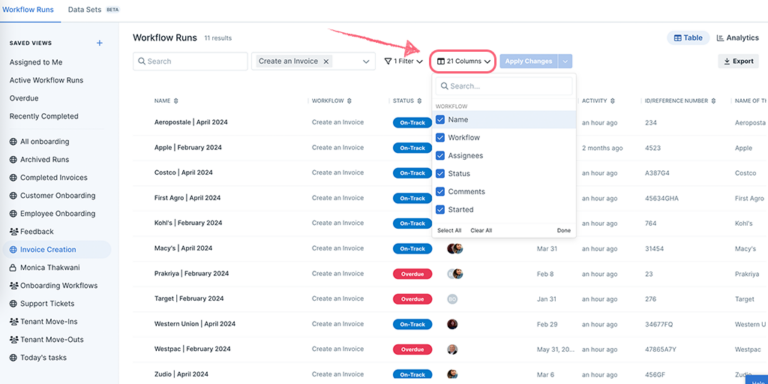Select the Invoice Creation saved view
The width and height of the screenshot is (768, 384).
[57, 250]
